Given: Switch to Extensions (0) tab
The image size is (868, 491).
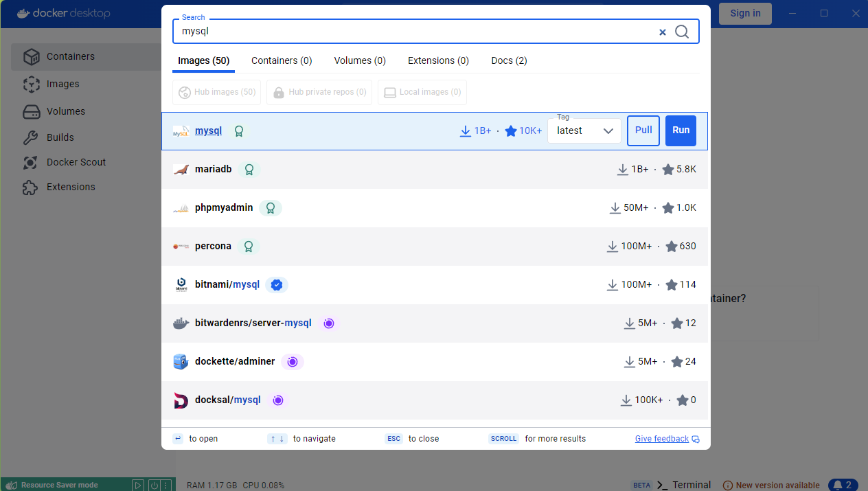Looking at the screenshot, I should 438,60.
